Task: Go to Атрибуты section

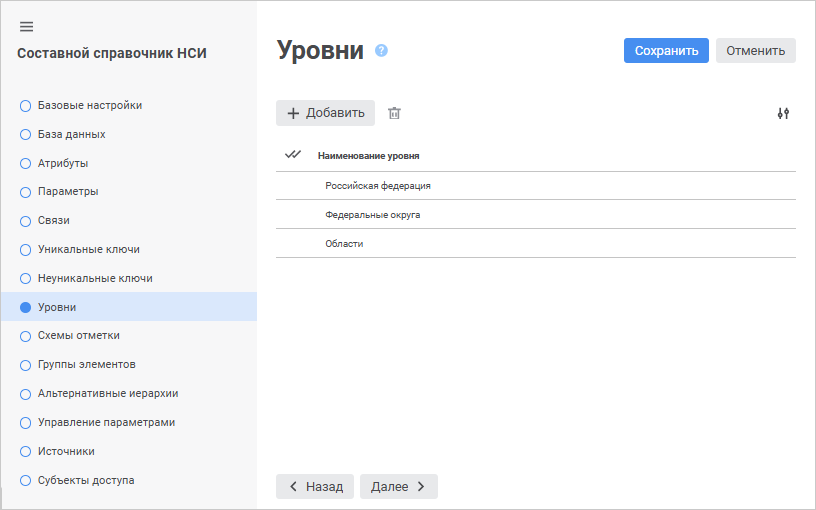Action: (x=63, y=163)
